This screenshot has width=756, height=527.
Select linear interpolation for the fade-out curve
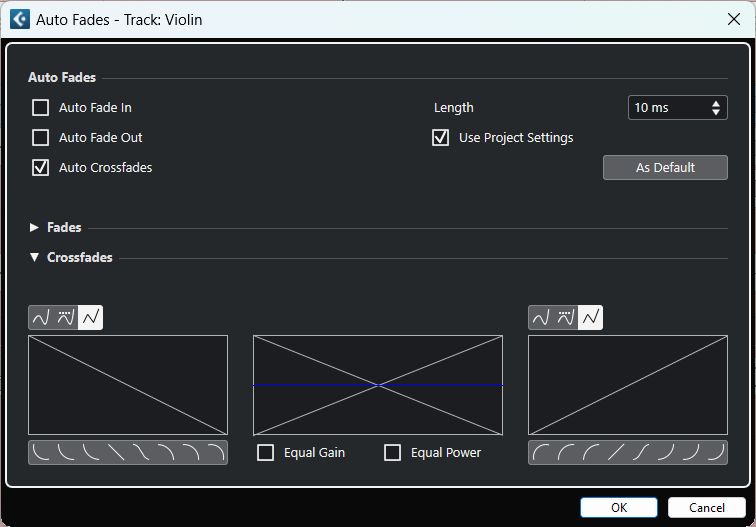[91, 318]
